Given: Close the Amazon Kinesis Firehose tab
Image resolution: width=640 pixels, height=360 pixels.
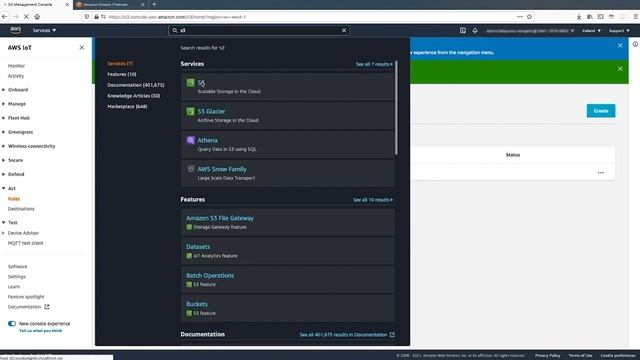Looking at the screenshot, I should point(142,4).
